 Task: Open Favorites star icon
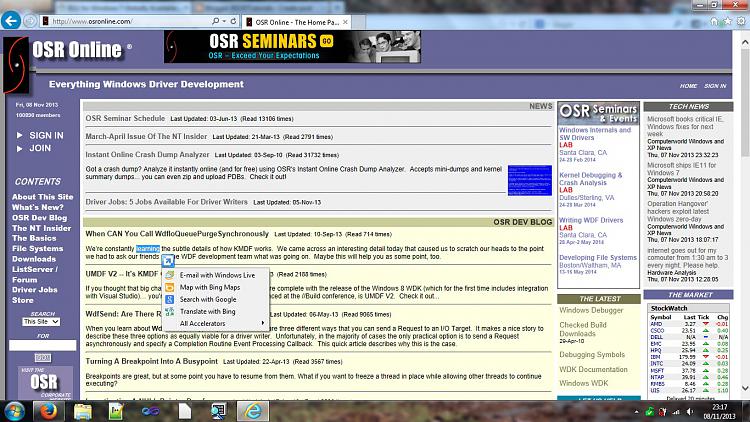click(x=728, y=22)
